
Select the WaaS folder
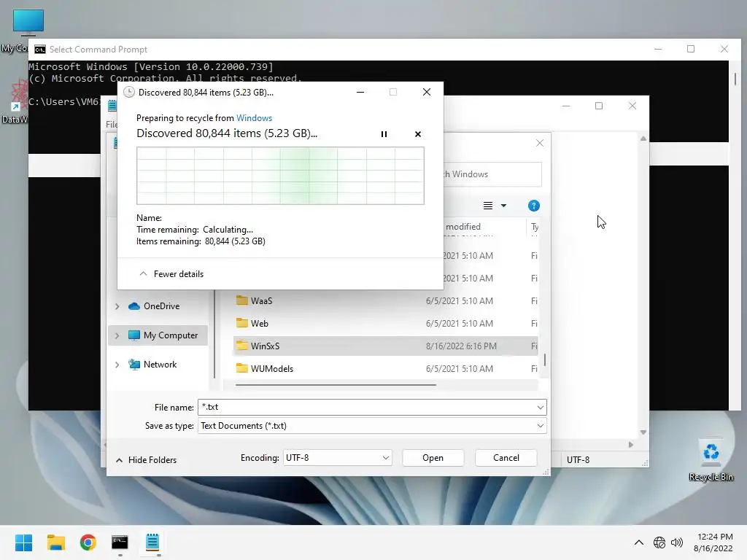pos(386,301)
